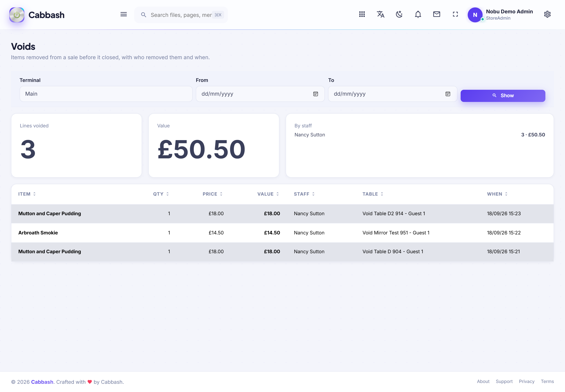Open the apps grid launcher

click(362, 14)
